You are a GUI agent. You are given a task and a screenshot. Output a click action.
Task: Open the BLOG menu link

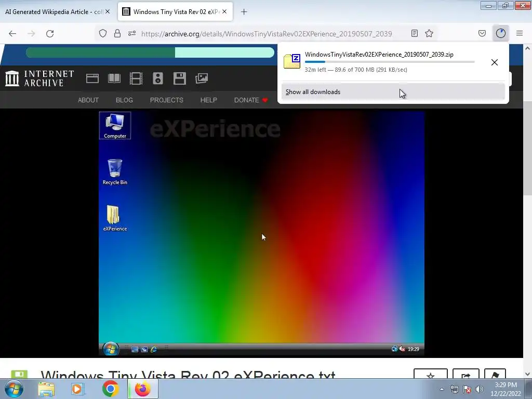[x=124, y=100]
